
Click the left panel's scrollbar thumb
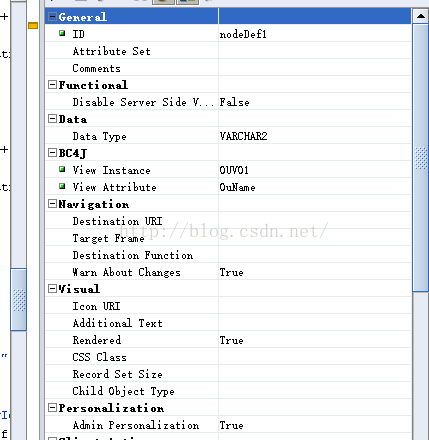coord(19,300)
